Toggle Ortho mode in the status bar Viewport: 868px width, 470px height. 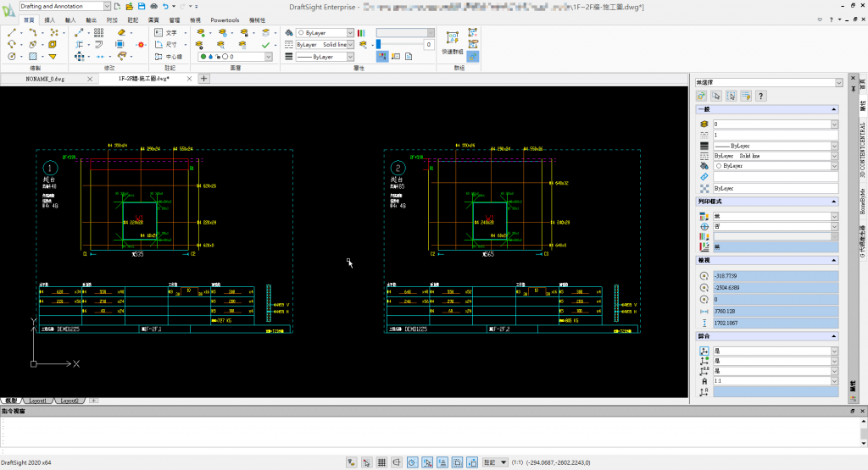[x=397, y=462]
